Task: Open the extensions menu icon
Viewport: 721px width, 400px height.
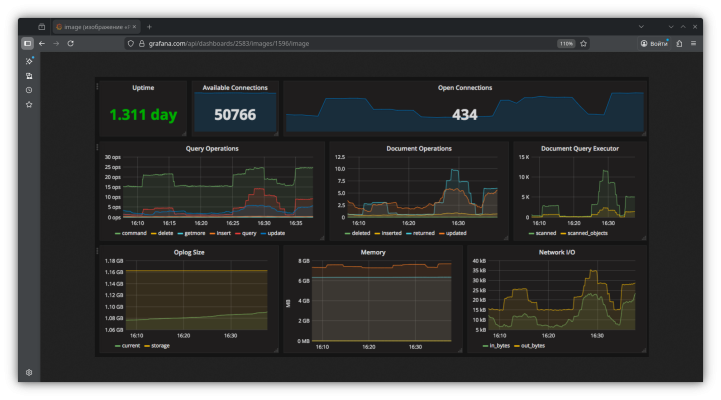Action: pyautogui.click(x=679, y=44)
